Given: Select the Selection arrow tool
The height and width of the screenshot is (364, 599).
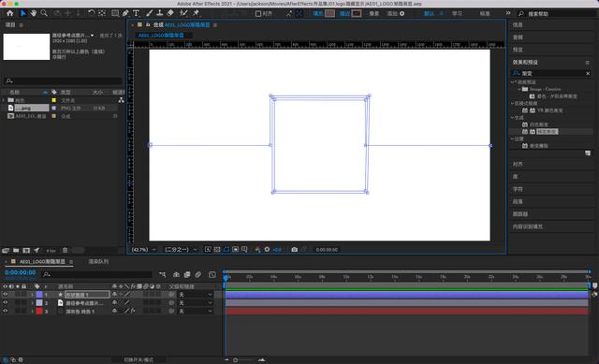Looking at the screenshot, I should pyautogui.click(x=22, y=13).
